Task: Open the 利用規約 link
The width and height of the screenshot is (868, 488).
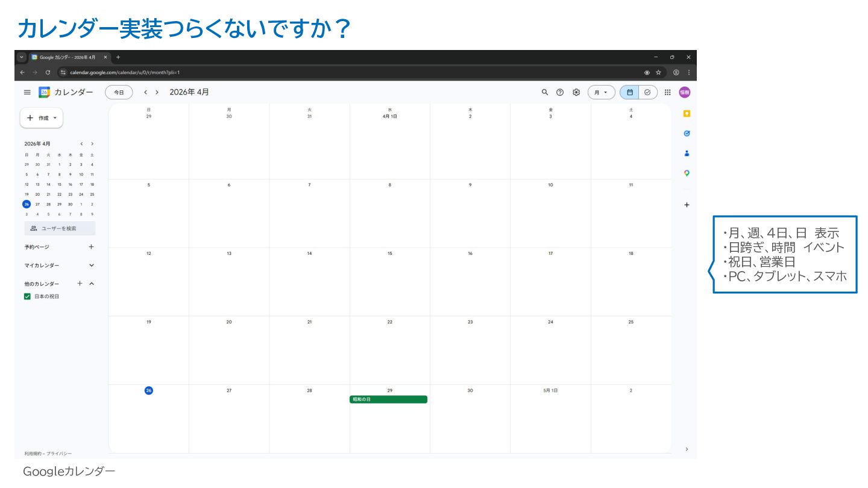Action: [x=34, y=454]
